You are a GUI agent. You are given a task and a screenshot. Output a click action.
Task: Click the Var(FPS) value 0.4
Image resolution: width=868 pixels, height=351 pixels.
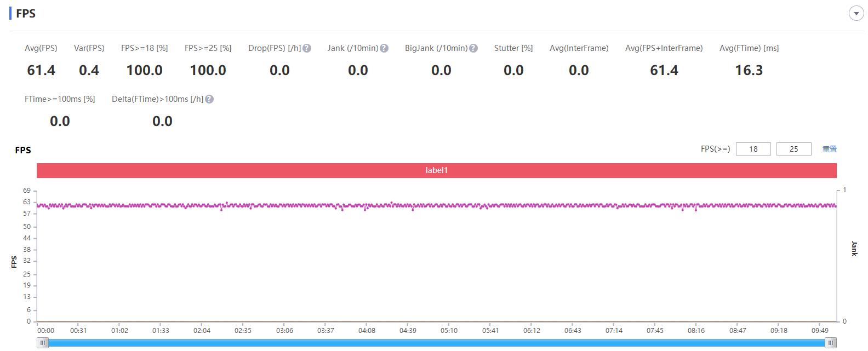pos(89,70)
